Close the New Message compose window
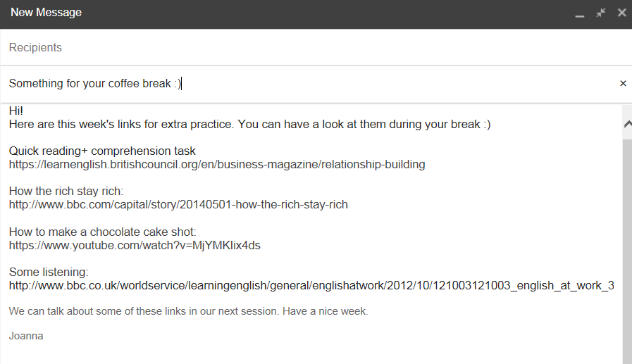The width and height of the screenshot is (632, 364). [x=621, y=13]
